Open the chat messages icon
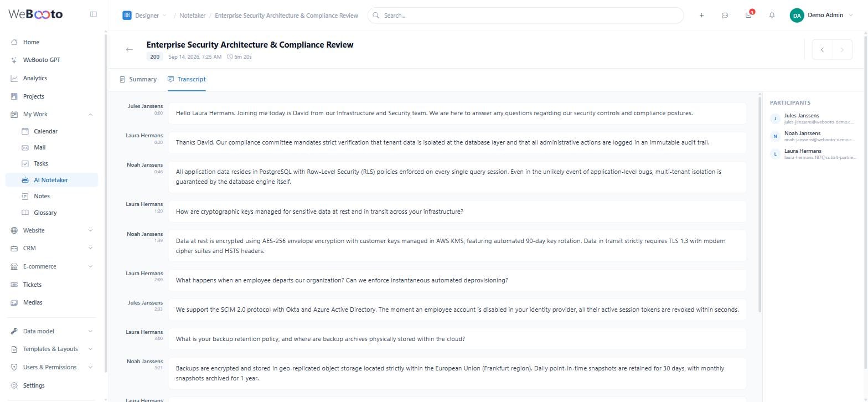Image resolution: width=868 pixels, height=402 pixels. click(725, 16)
